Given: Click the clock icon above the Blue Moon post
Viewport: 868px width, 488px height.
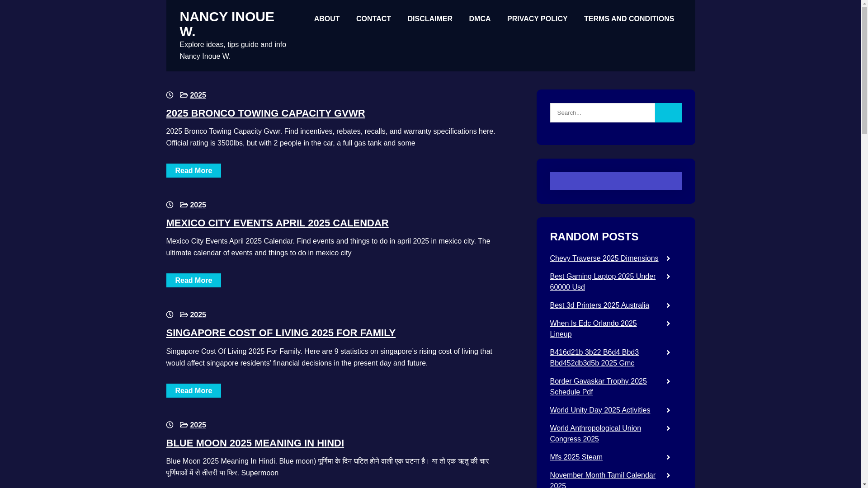Looking at the screenshot, I should [x=170, y=425].
